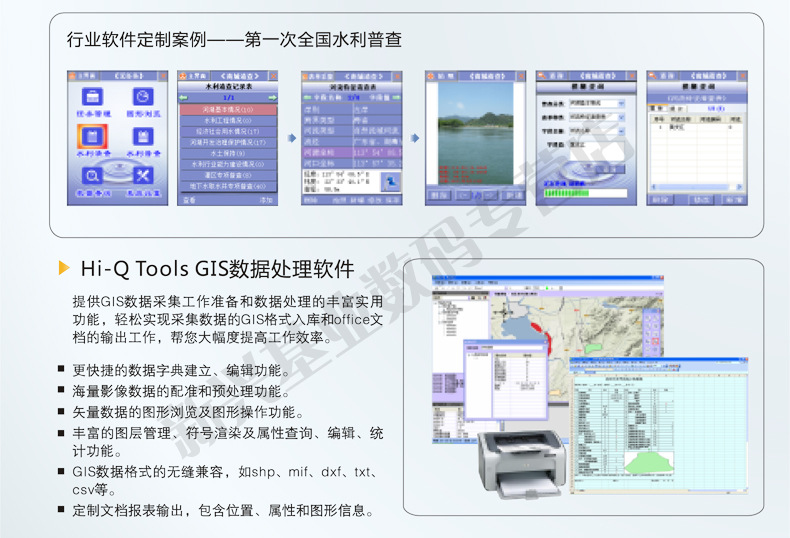Go to previous page with left green arrow on 水利普查记录表
790x538 pixels.
point(183,97)
